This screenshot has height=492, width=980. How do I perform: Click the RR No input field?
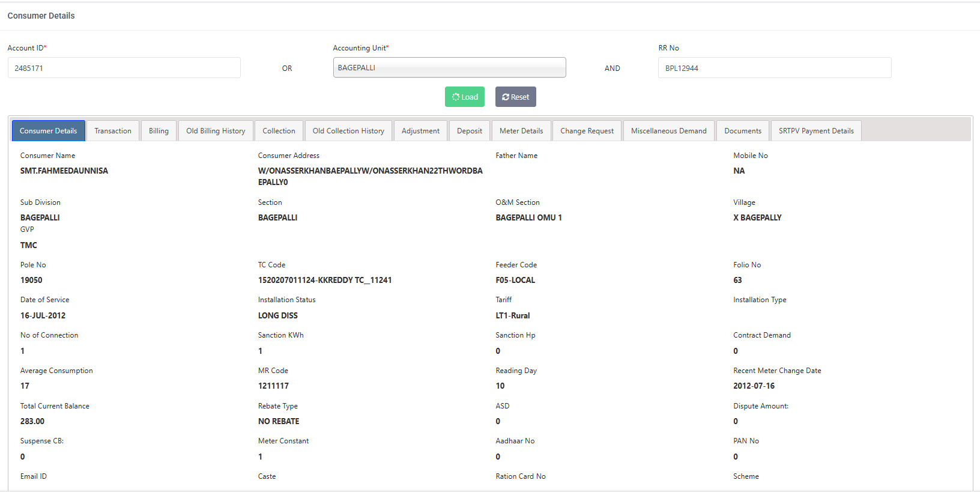pyautogui.click(x=774, y=68)
